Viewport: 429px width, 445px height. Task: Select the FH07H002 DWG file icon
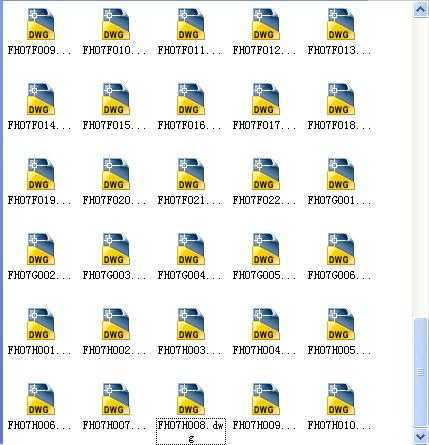116,324
